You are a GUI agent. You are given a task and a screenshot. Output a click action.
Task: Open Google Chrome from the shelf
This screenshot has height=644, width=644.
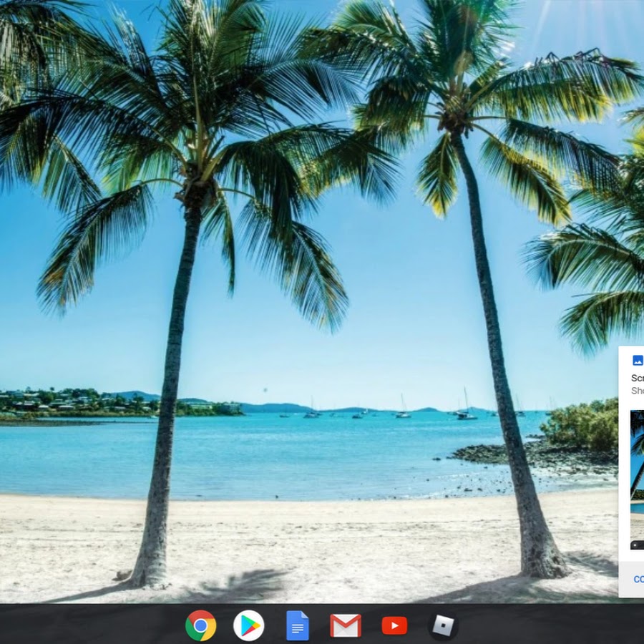tap(201, 626)
